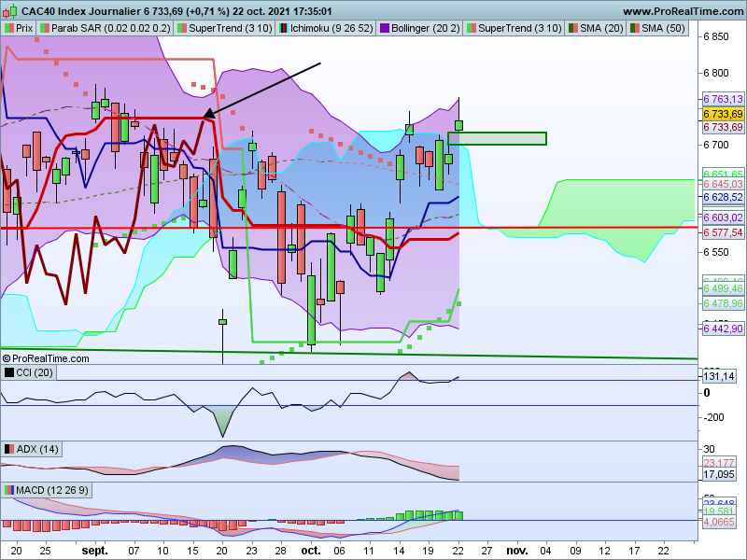Click the yellow 6 733,69 price label
The width and height of the screenshot is (747, 560).
point(723,114)
